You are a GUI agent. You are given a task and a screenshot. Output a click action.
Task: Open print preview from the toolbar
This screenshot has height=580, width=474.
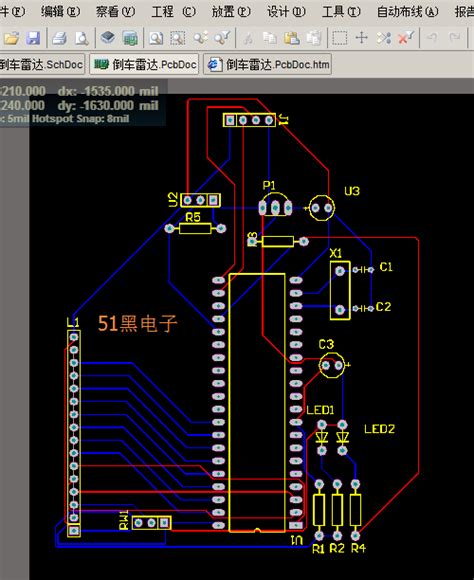coord(82,38)
